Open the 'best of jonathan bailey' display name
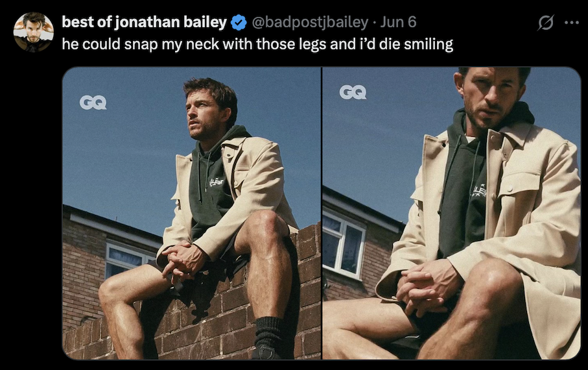 click(145, 22)
